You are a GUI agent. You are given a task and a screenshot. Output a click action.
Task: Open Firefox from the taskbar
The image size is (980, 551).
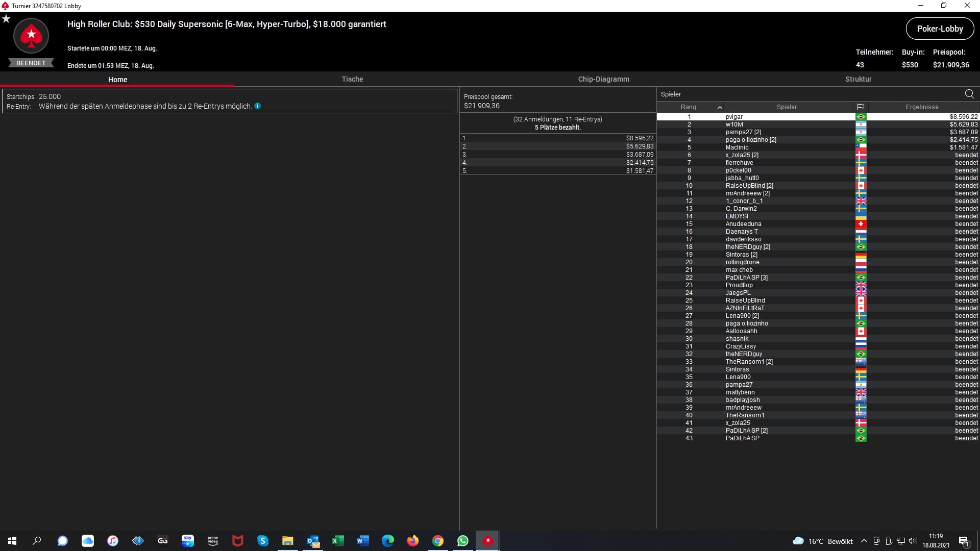[413, 541]
